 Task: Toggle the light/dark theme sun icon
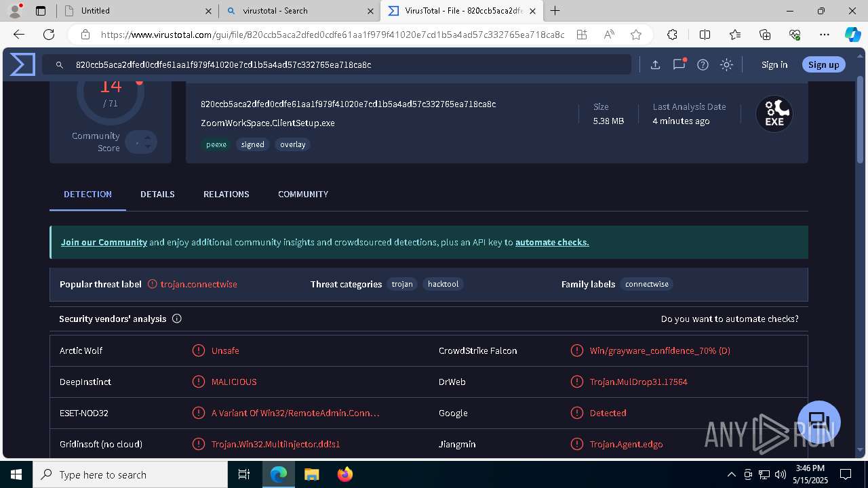pyautogui.click(x=726, y=64)
